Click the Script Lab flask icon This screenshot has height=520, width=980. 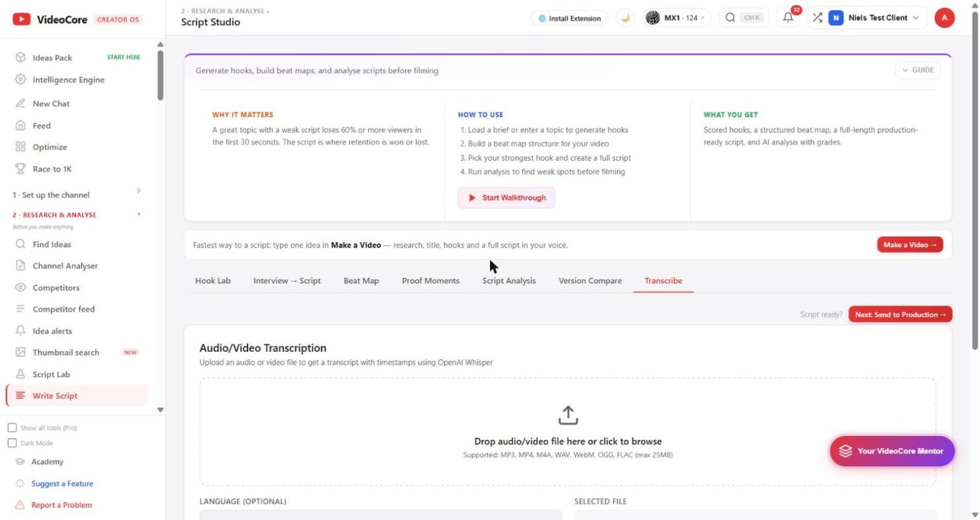tap(20, 374)
